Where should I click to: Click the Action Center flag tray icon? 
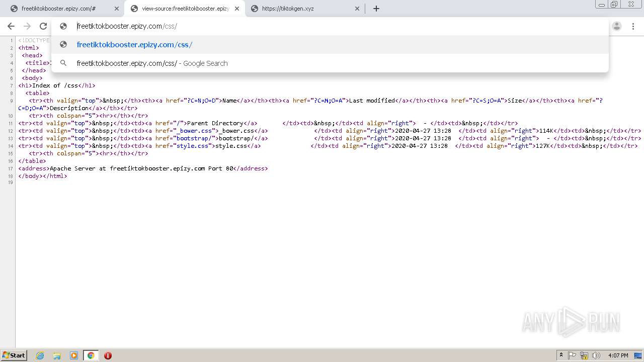(x=572, y=355)
